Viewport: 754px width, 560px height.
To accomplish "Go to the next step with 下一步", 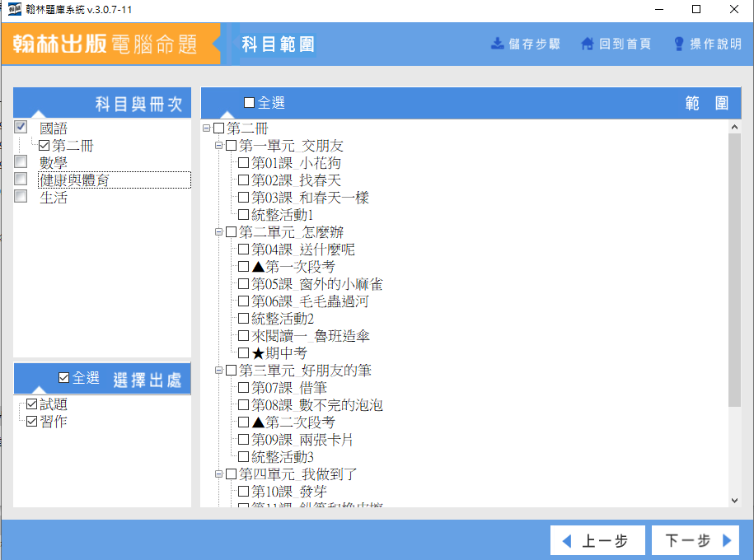I will pyautogui.click(x=695, y=541).
